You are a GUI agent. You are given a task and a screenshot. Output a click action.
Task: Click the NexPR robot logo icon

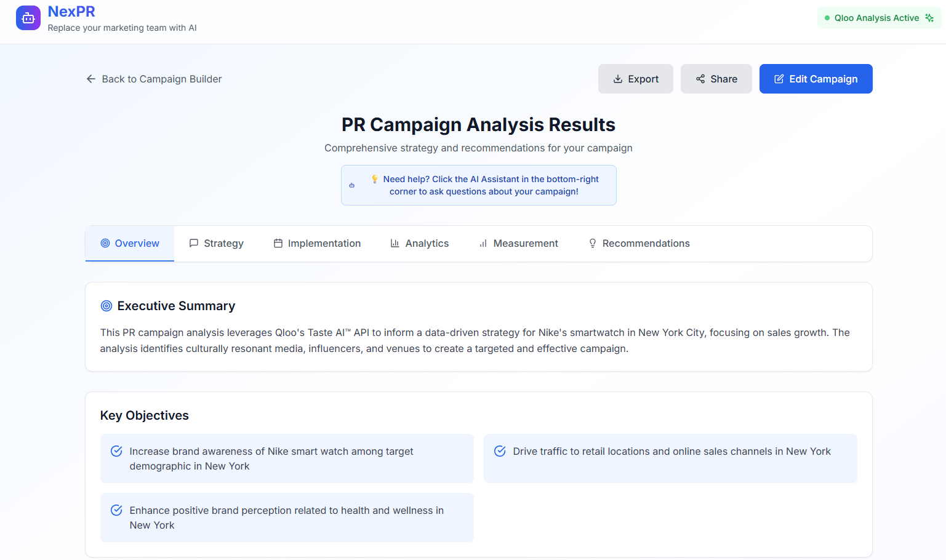point(28,18)
